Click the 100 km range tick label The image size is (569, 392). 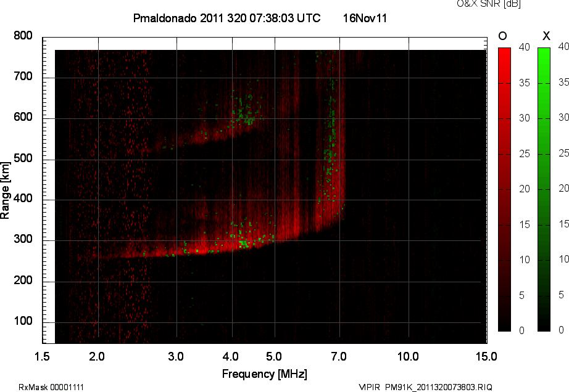[x=23, y=321]
